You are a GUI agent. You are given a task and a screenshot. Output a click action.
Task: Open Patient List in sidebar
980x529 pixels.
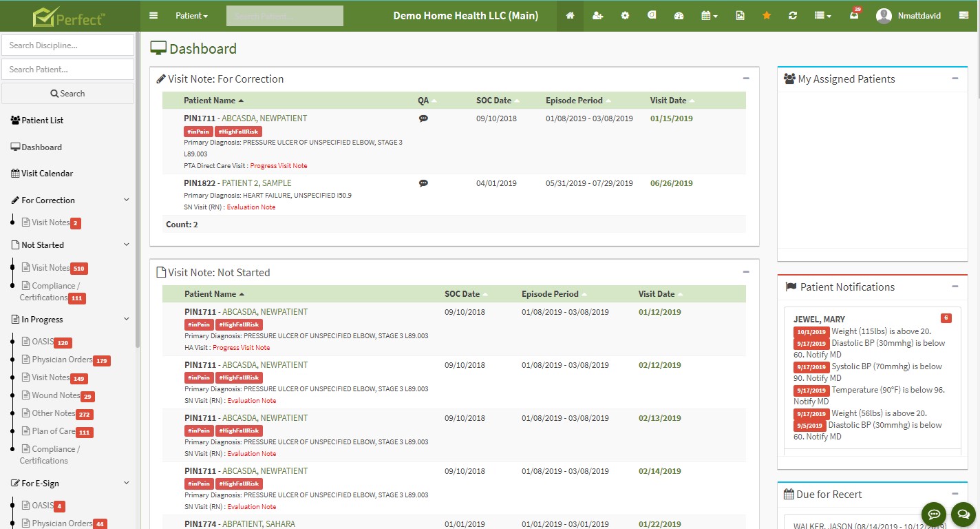(37, 121)
